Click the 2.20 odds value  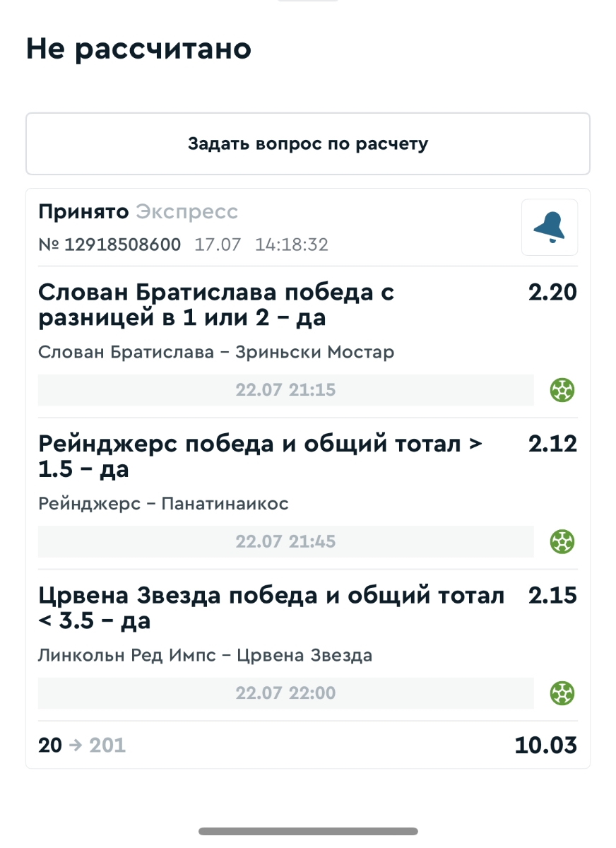[552, 293]
